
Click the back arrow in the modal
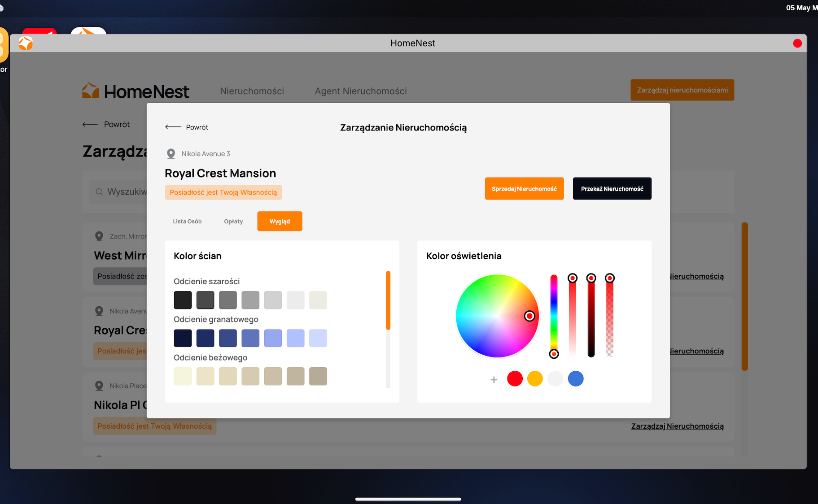(x=173, y=127)
